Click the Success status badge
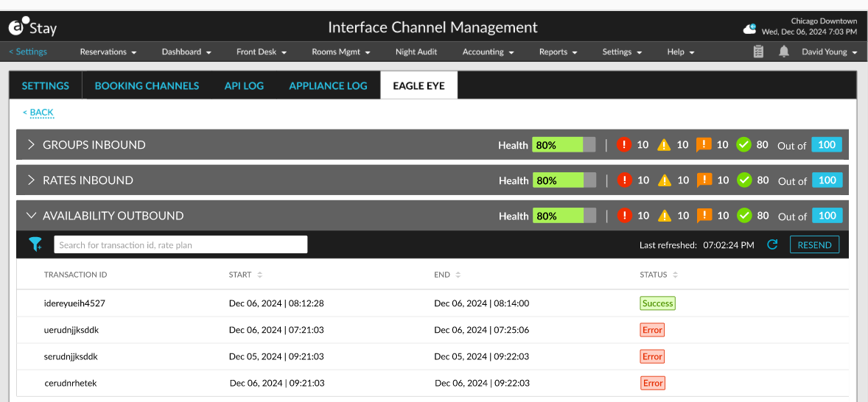The image size is (868, 402). pyautogui.click(x=658, y=303)
